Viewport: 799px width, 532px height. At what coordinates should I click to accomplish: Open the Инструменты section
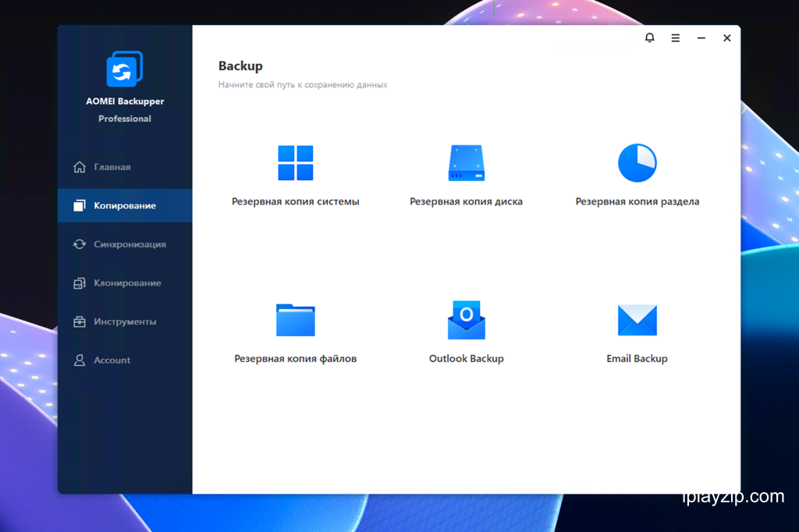(125, 321)
